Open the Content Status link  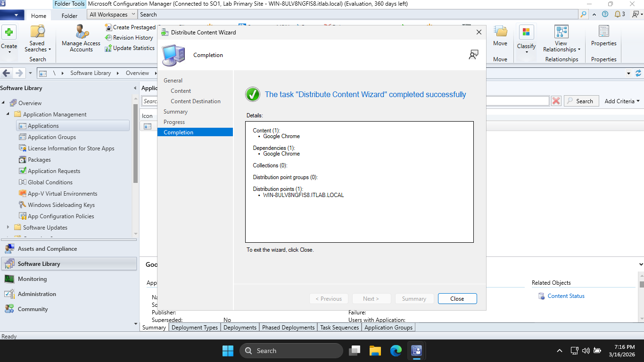pos(566,296)
